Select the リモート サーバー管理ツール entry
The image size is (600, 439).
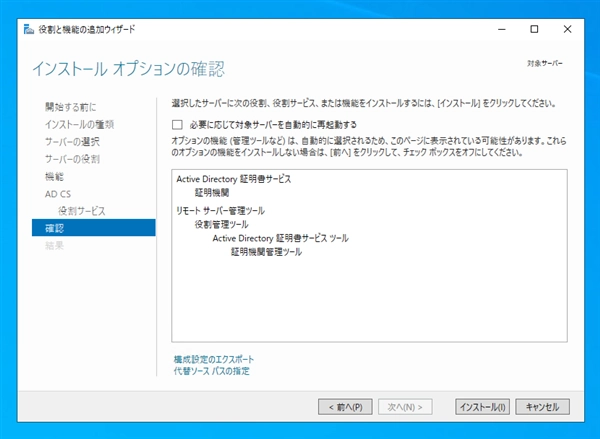220,211
